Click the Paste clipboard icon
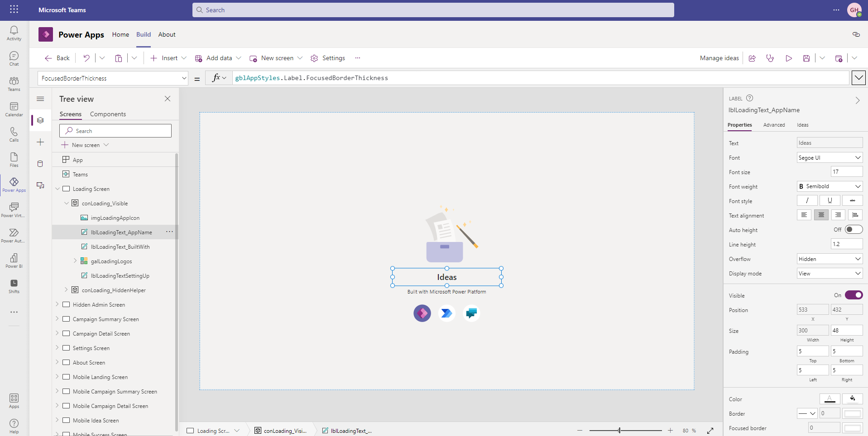 tap(119, 58)
